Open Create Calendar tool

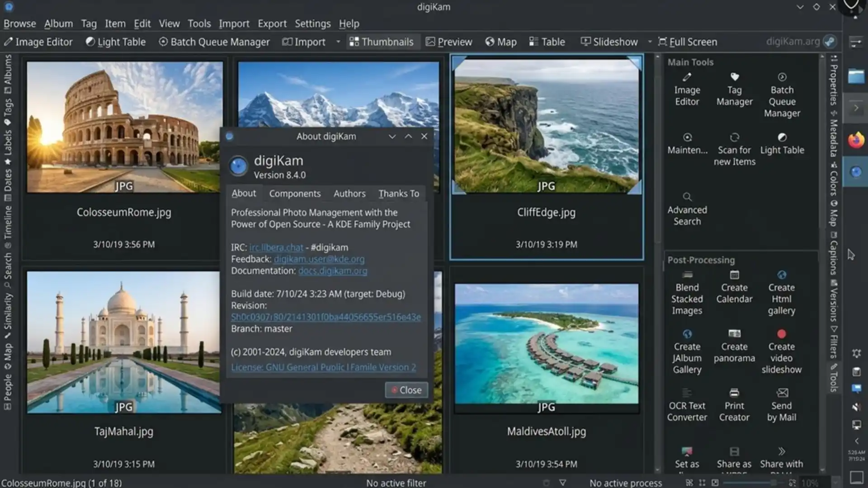pyautogui.click(x=734, y=287)
